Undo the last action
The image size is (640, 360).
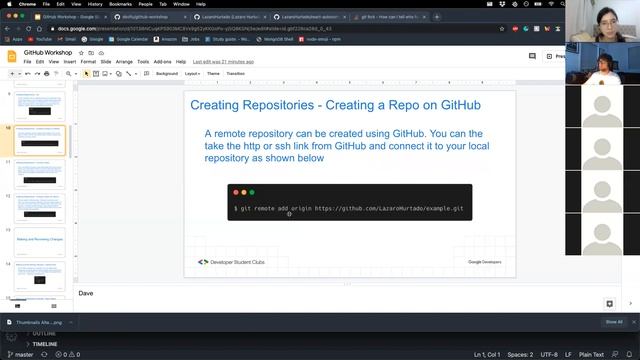28,74
